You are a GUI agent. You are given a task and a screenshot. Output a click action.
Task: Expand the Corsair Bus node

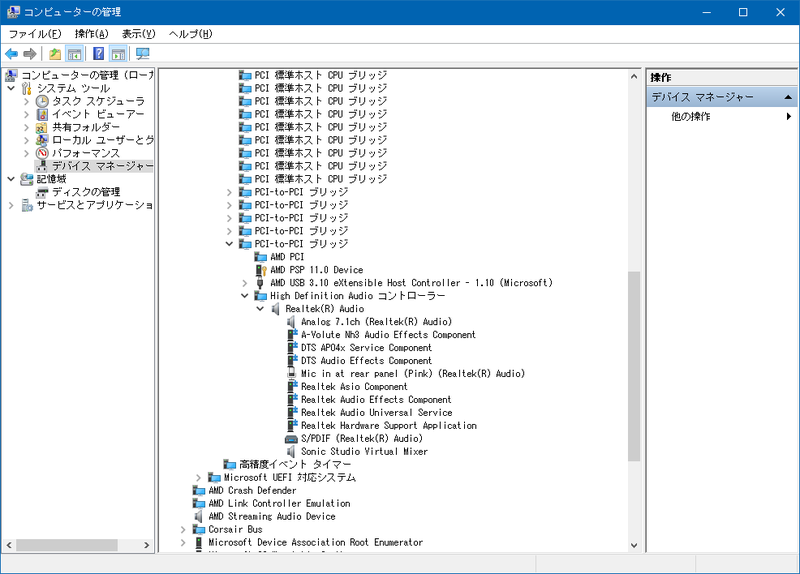click(x=183, y=530)
